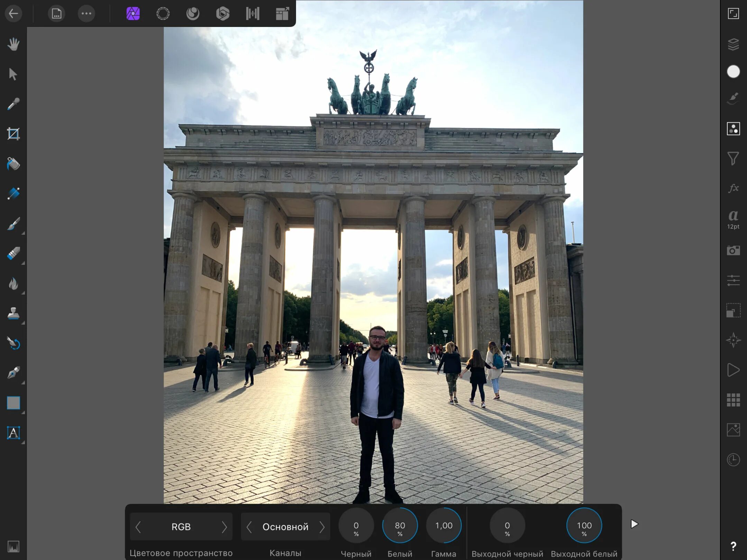Open the document menu button

tap(56, 14)
